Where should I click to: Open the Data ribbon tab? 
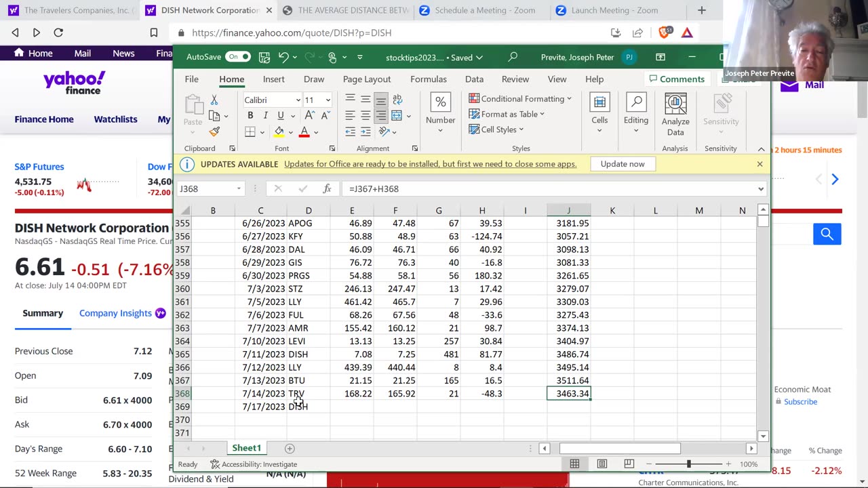click(x=474, y=79)
